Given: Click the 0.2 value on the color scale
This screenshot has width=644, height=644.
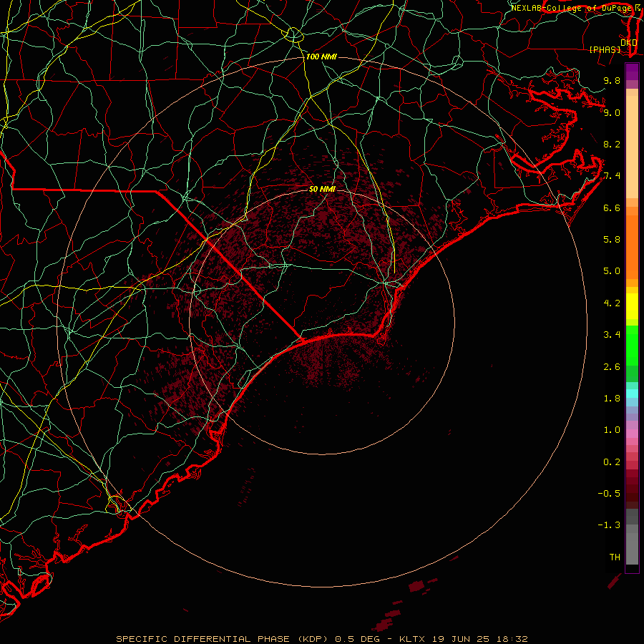Looking at the screenshot, I should click(612, 462).
